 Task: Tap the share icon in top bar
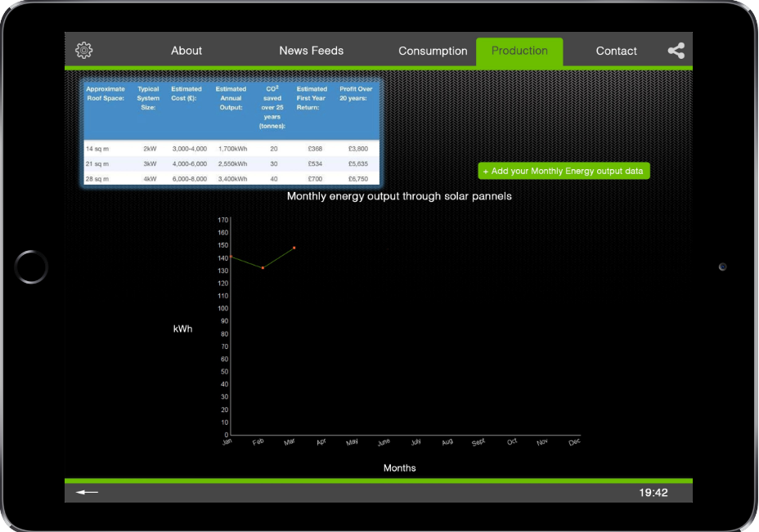(676, 51)
